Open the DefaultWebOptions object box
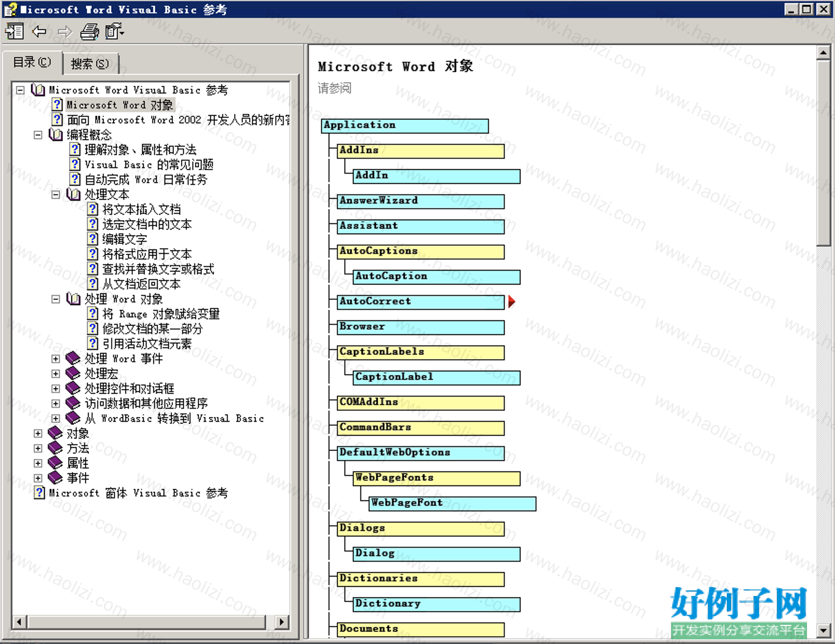 (421, 454)
